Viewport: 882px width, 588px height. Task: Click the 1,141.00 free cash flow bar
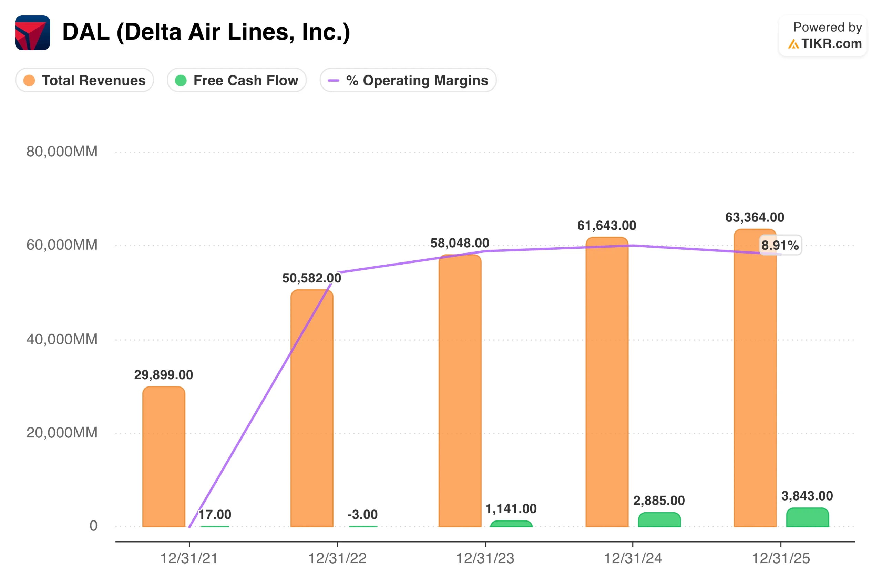click(511, 524)
